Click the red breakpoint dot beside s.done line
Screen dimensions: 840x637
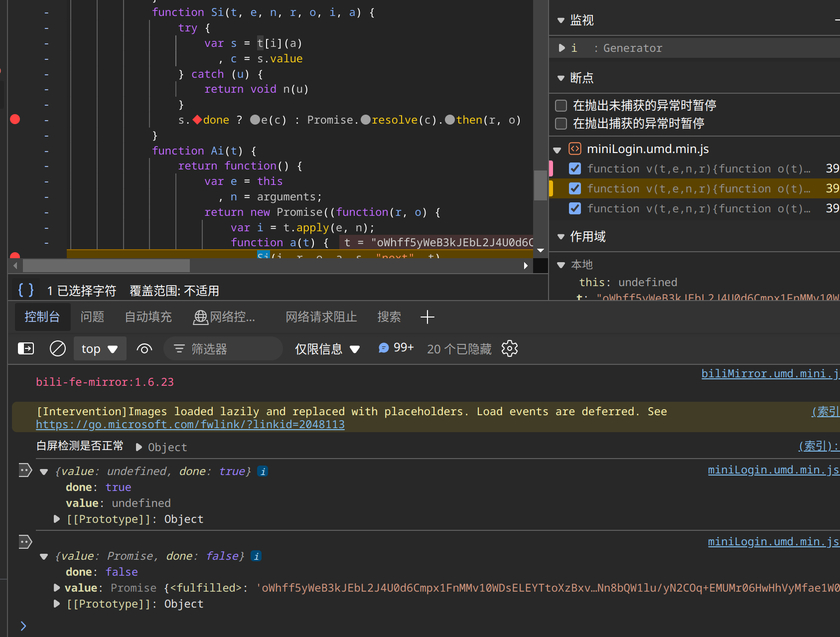tap(15, 119)
